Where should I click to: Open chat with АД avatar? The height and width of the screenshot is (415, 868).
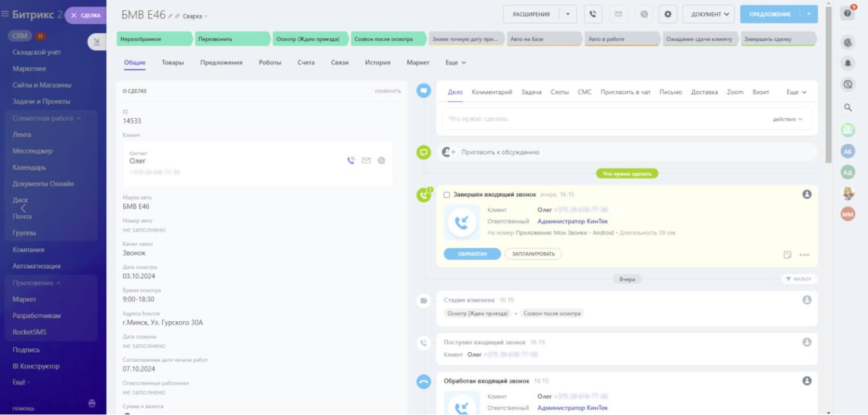tap(848, 172)
